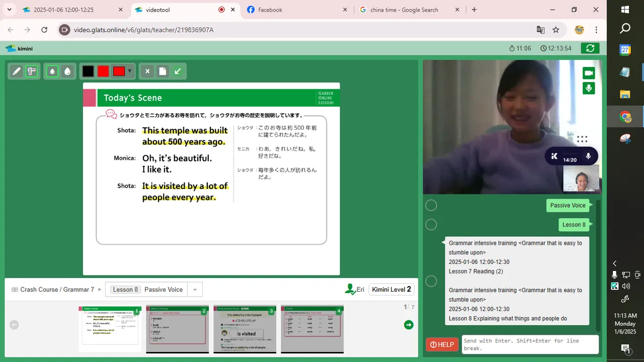Mute the green microphone button

pyautogui.click(x=589, y=88)
